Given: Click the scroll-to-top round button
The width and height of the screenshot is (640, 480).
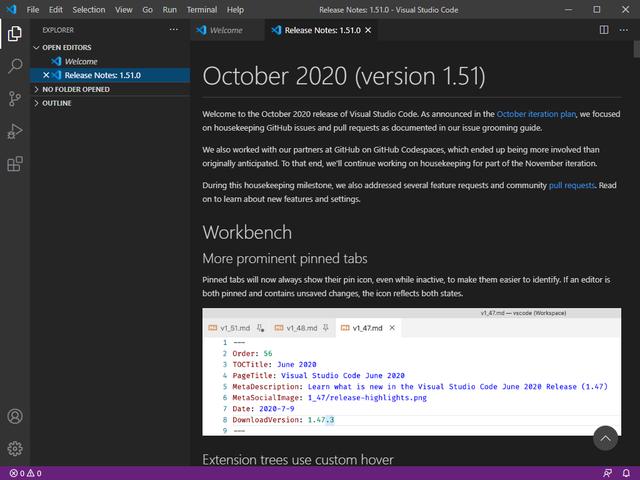Looking at the screenshot, I should [x=605, y=438].
